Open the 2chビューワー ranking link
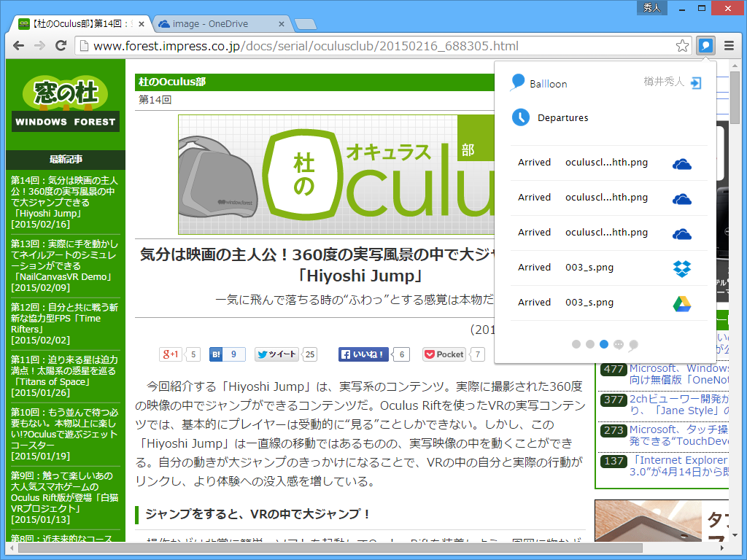Image resolution: width=747 pixels, height=560 pixels. point(679,405)
